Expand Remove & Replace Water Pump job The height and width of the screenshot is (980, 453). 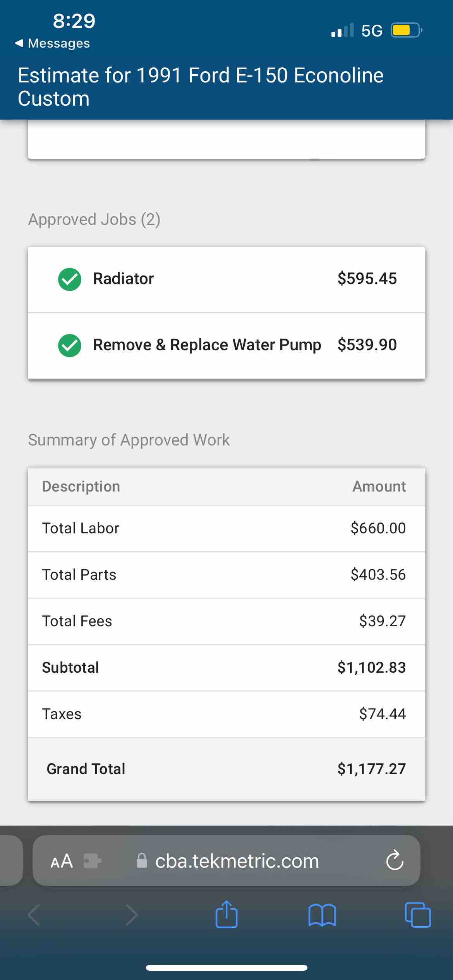(207, 345)
